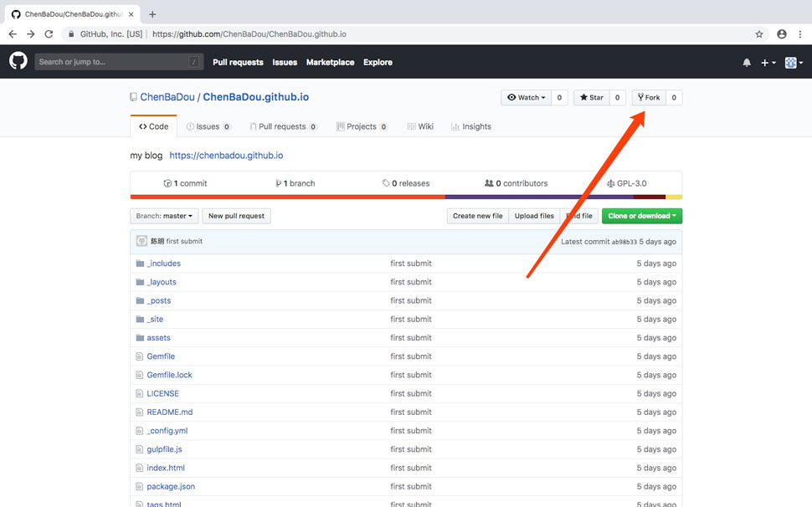Viewport: 812px width, 507px height.
Task: Switch to the repository Pull requests tab
Action: tap(283, 126)
